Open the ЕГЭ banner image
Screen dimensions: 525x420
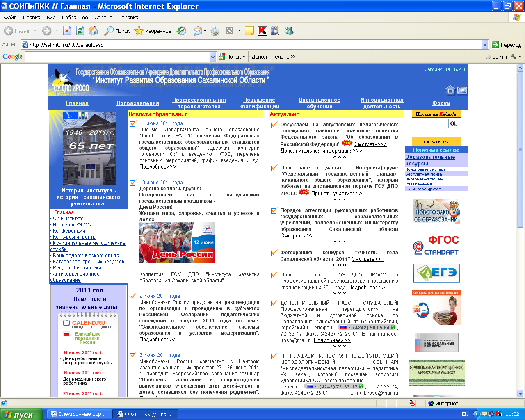pyautogui.click(x=436, y=273)
